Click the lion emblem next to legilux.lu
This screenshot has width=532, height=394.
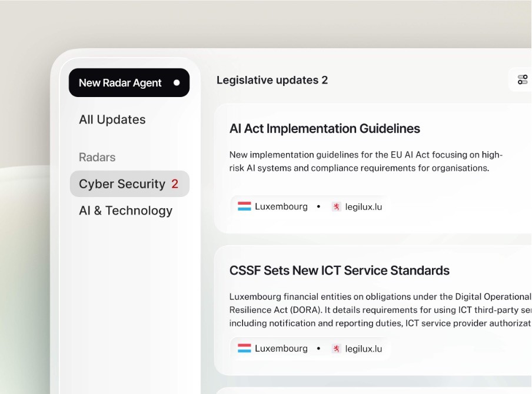tap(336, 206)
